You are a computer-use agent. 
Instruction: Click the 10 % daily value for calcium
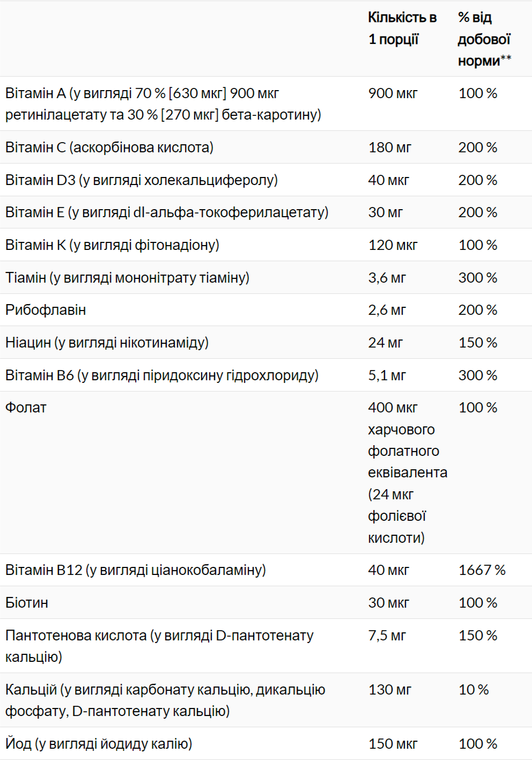point(474,690)
